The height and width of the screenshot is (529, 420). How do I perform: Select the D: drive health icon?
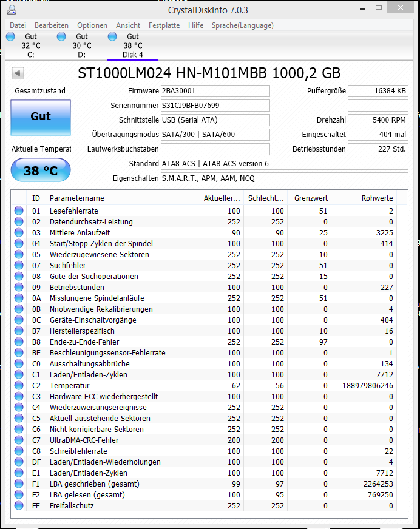tap(61, 36)
